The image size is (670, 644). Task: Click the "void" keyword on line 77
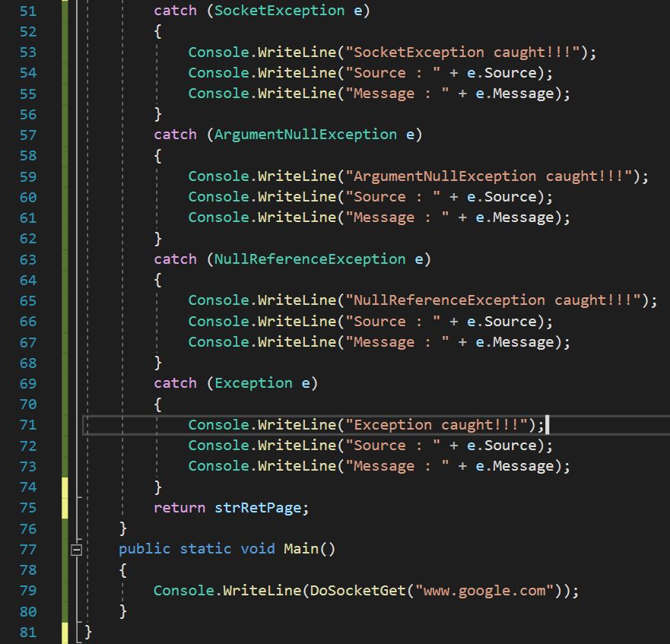tap(257, 549)
